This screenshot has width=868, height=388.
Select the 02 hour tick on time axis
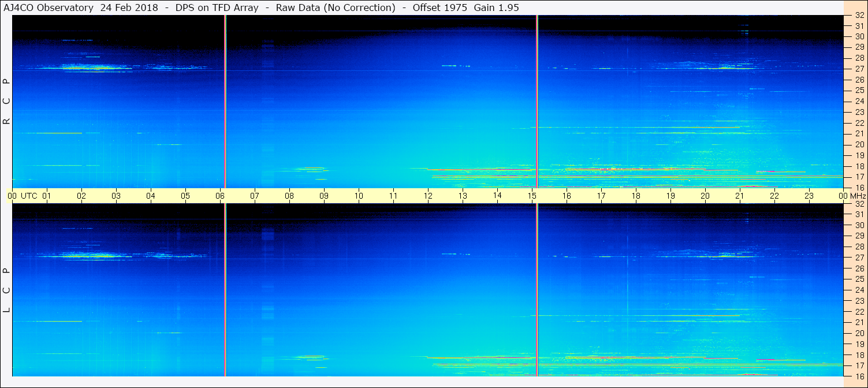point(81,196)
